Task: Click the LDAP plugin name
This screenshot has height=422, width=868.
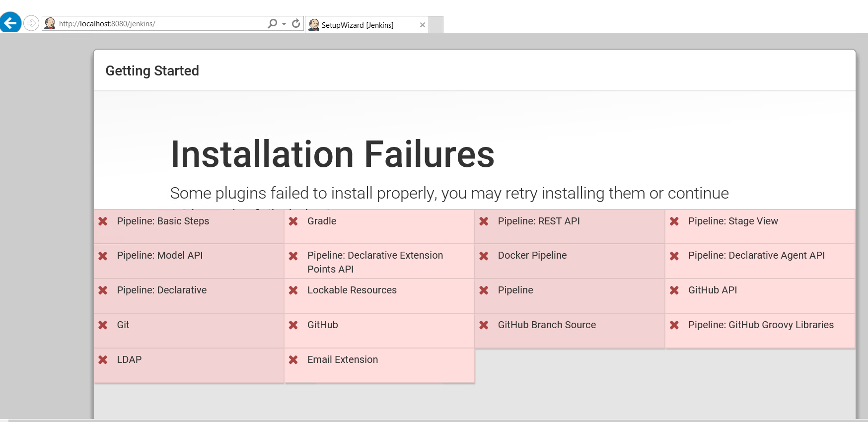Action: 129,359
